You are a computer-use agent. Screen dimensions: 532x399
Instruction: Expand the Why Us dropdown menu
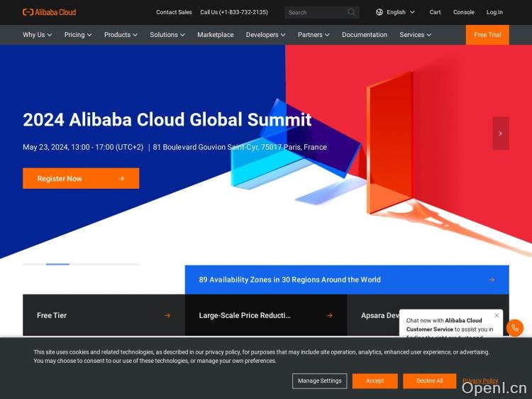click(37, 35)
